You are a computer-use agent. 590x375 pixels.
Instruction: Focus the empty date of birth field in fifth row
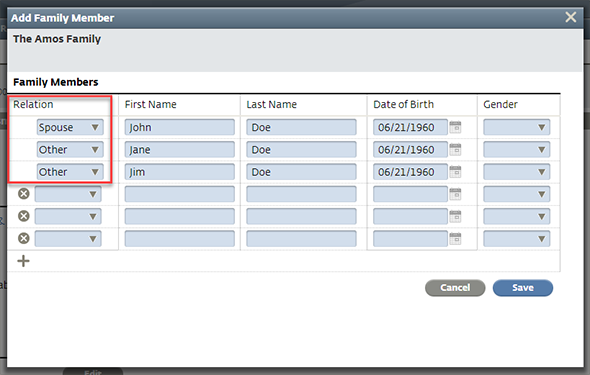[x=410, y=216]
